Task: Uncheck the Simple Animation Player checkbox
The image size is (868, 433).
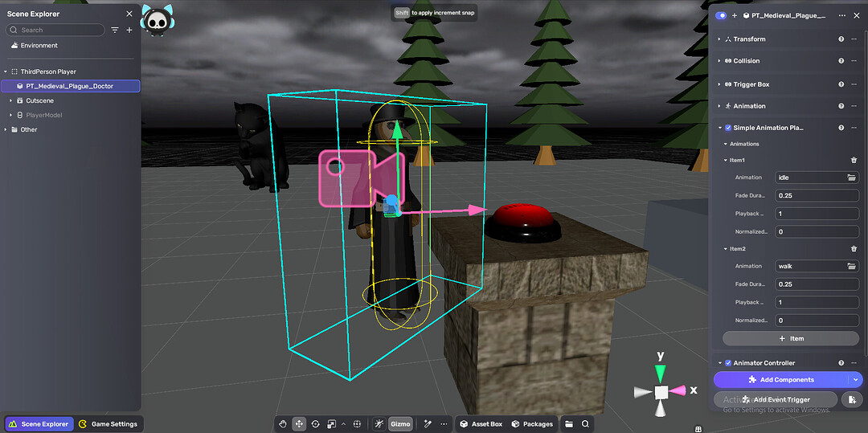Action: click(728, 128)
